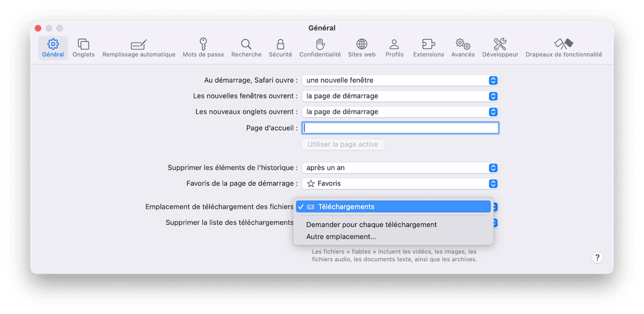Open the Recherche settings pane
The height and width of the screenshot is (314, 644).
(246, 48)
